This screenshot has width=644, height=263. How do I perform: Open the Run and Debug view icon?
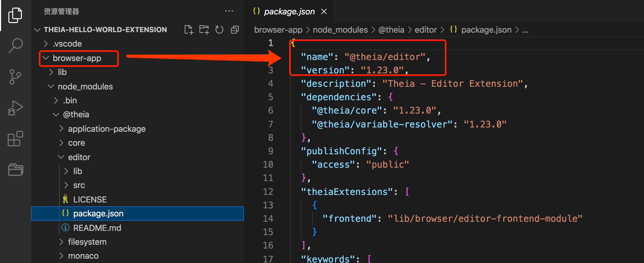coord(15,108)
